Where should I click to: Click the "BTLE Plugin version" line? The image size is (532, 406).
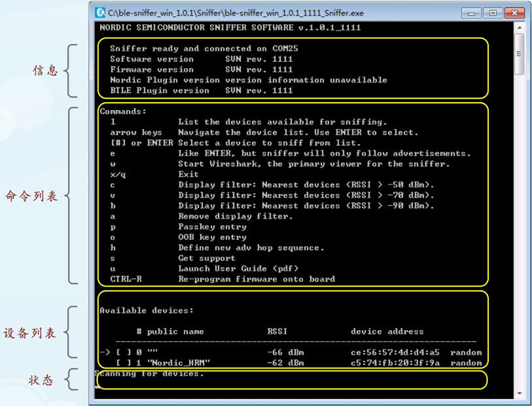coord(201,91)
